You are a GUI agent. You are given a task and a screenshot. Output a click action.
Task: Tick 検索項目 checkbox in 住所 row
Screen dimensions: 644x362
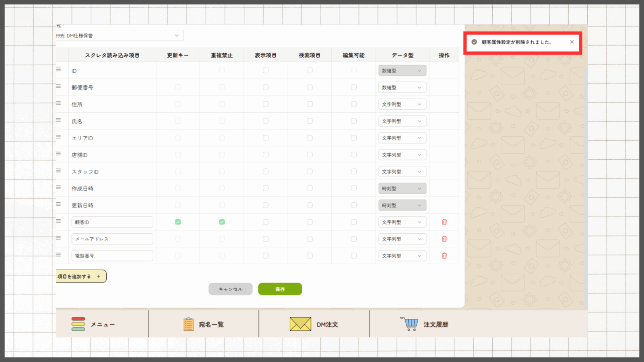coord(310,104)
